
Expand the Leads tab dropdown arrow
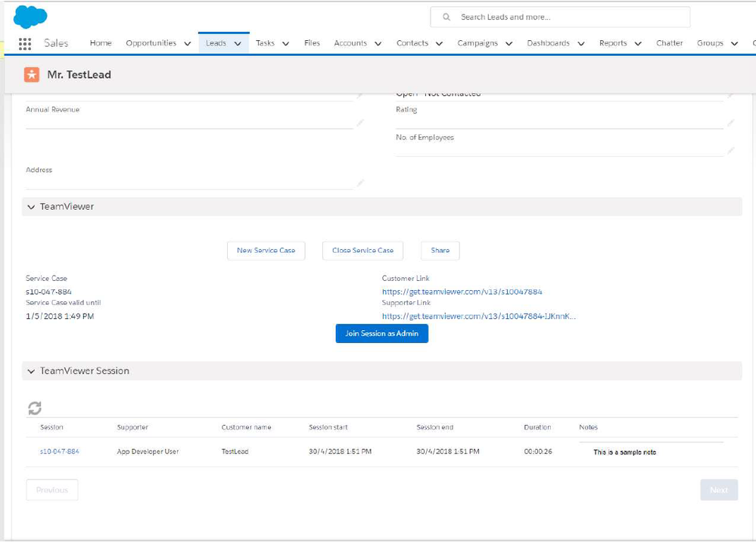click(238, 43)
